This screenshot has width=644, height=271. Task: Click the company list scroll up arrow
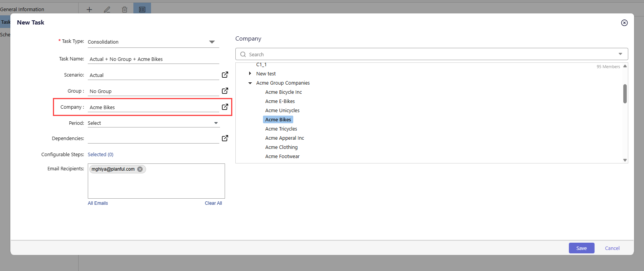pos(625,66)
